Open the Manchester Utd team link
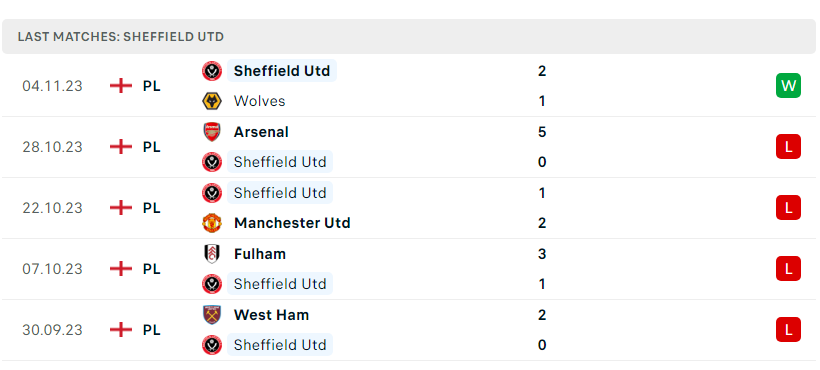The width and height of the screenshot is (820, 370). click(292, 223)
